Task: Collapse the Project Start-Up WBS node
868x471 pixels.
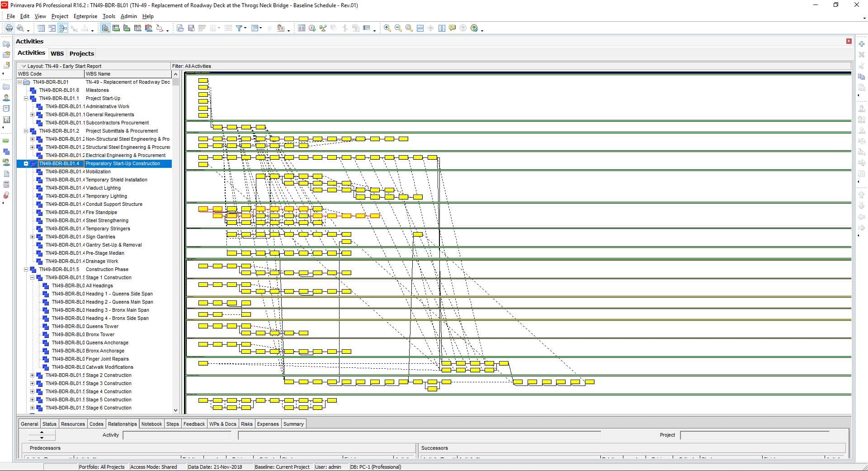Action: [x=26, y=98]
